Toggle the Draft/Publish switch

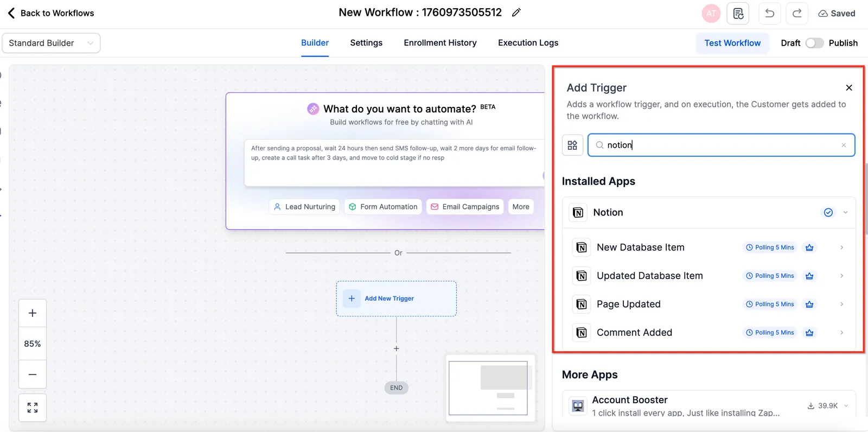(814, 43)
